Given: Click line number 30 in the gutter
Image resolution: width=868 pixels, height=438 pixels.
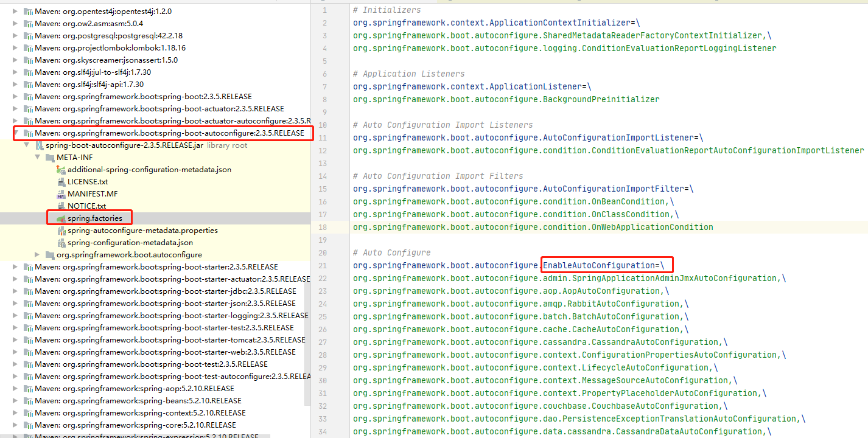Looking at the screenshot, I should click(323, 380).
